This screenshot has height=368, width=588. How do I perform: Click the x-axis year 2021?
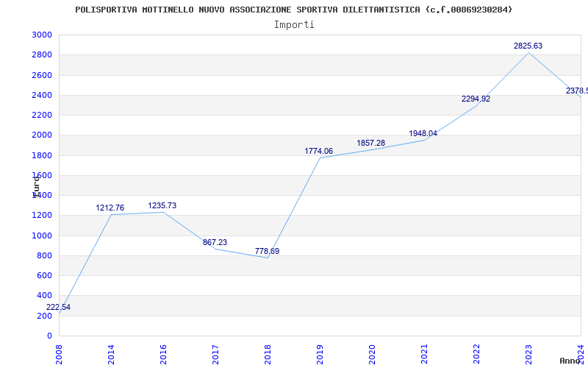(424, 354)
